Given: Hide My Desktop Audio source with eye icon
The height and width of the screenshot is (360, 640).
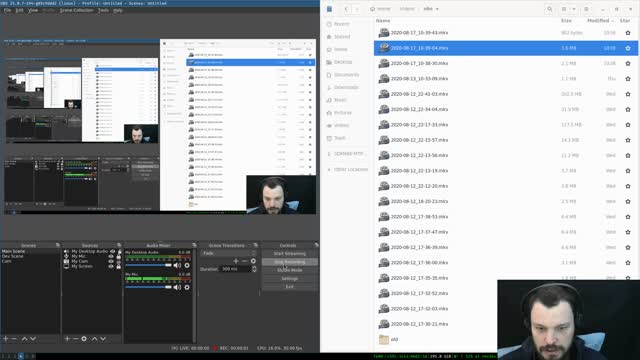Looking at the screenshot, I should (112, 251).
